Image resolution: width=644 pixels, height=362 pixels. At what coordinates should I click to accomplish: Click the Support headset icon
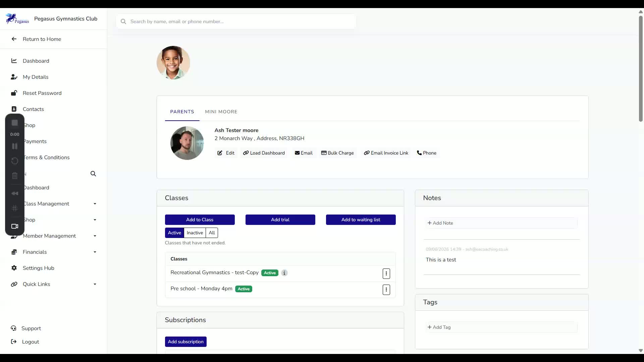[x=13, y=328]
